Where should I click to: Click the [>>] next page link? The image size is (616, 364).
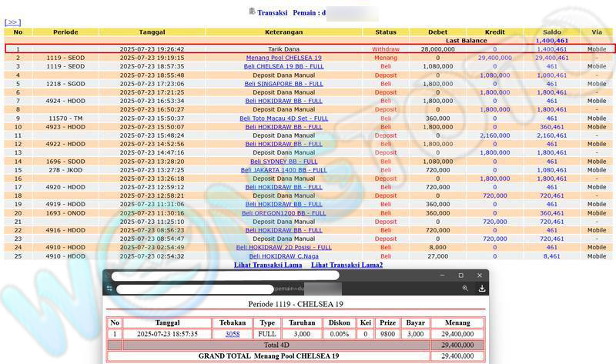click(x=12, y=23)
